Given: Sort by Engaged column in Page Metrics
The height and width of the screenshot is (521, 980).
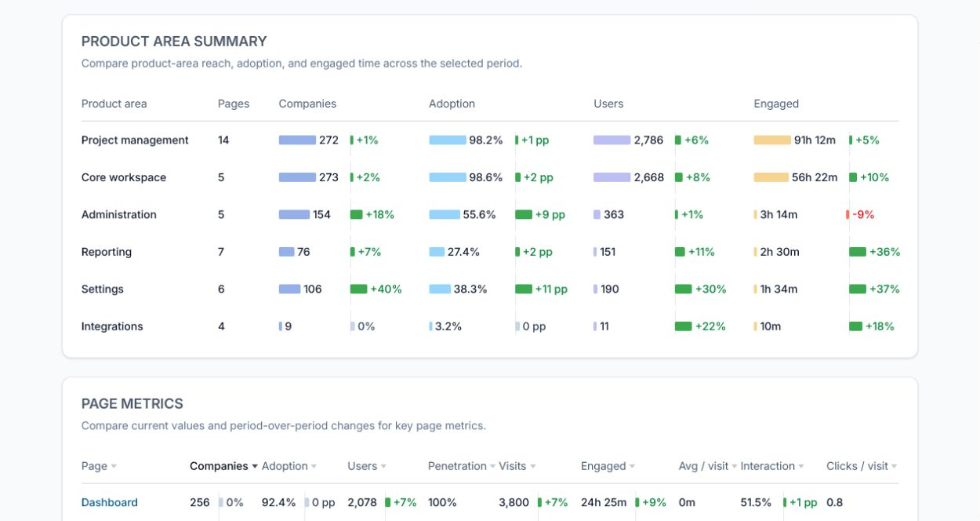Looking at the screenshot, I should point(608,466).
